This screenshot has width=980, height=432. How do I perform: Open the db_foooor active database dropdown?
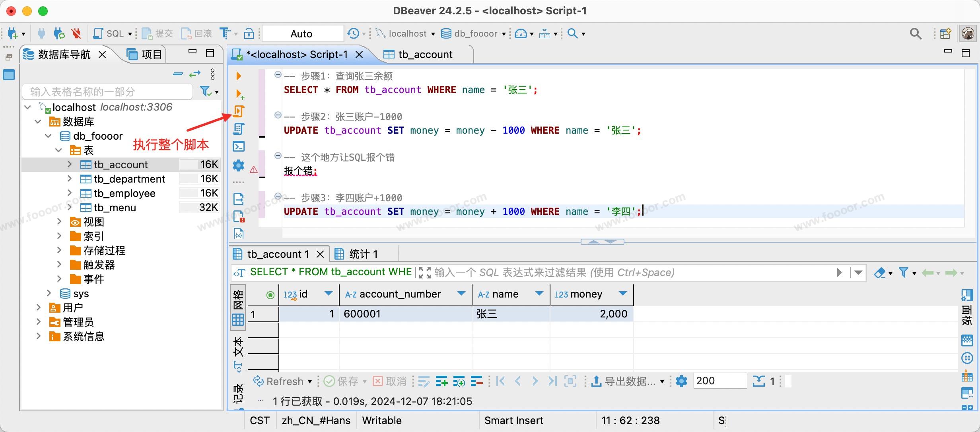474,33
